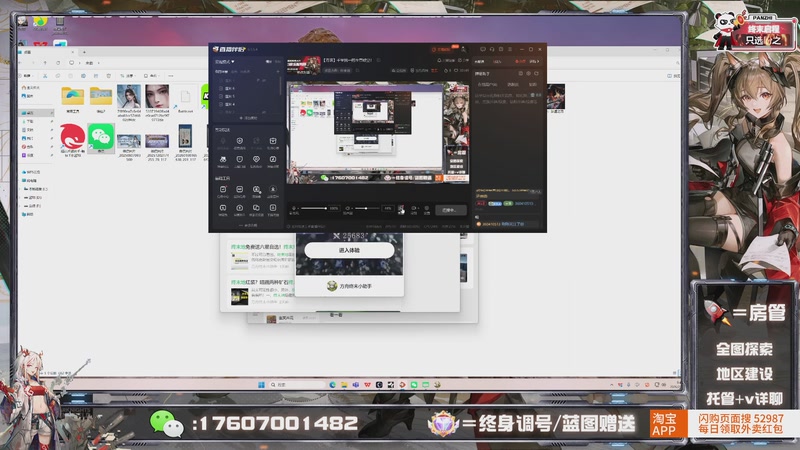Open the headset support icon in the streaming app title bar
800x450 pixels.
click(492, 49)
